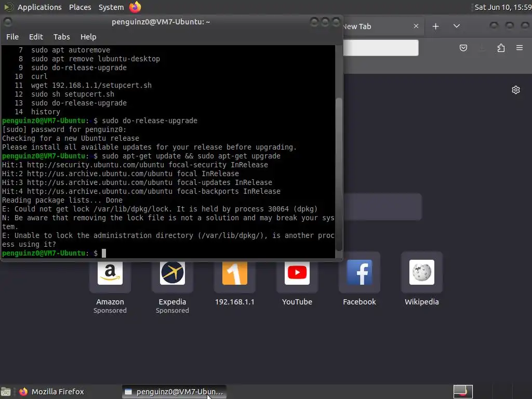The height and width of the screenshot is (399, 532).
Task: Open the Facebook shortcut tile
Action: tap(360, 272)
